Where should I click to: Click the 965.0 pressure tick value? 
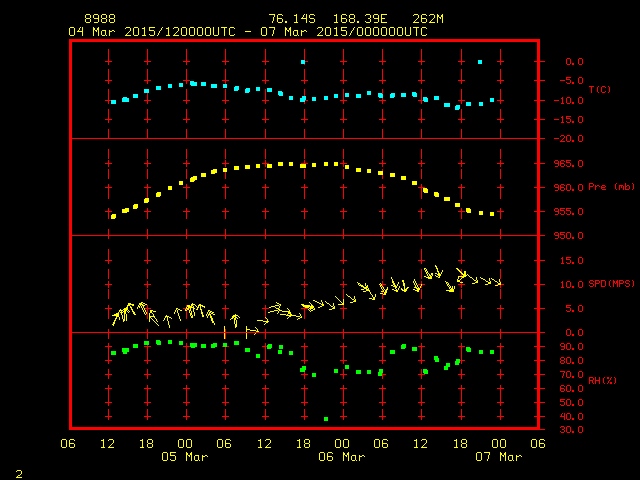pyautogui.click(x=569, y=164)
